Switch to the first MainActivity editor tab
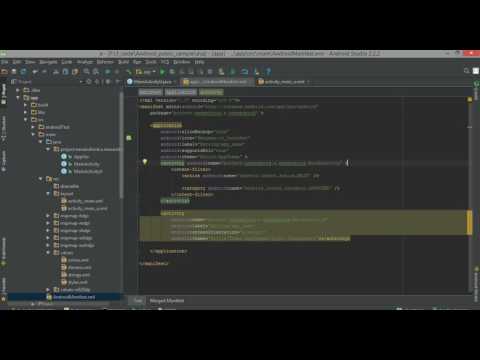The image size is (480, 360). point(152,82)
